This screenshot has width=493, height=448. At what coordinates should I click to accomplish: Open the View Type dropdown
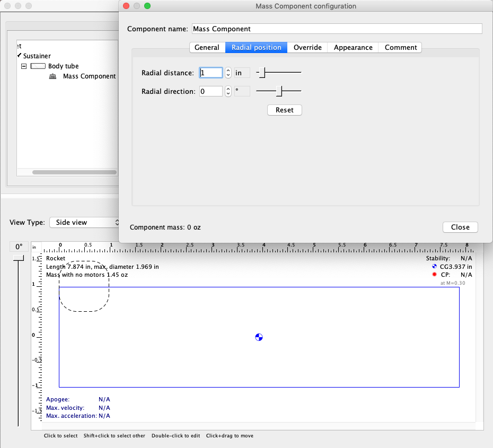(85, 222)
